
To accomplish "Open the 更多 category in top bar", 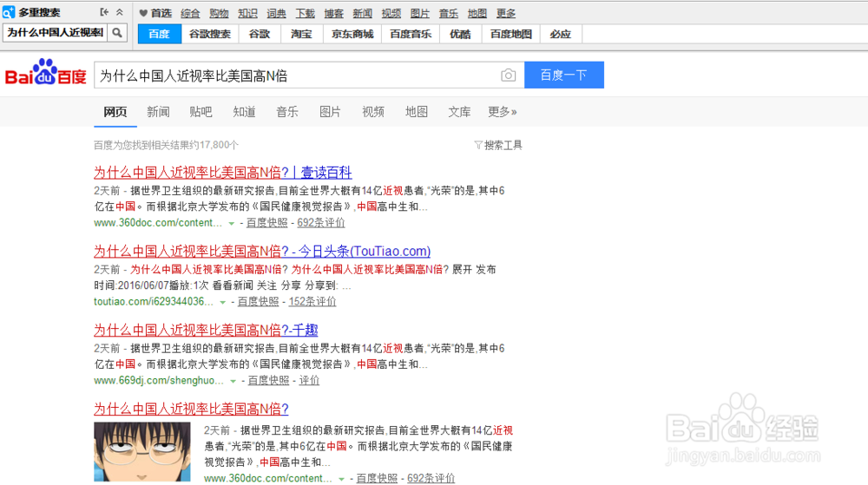I will pyautogui.click(x=506, y=13).
